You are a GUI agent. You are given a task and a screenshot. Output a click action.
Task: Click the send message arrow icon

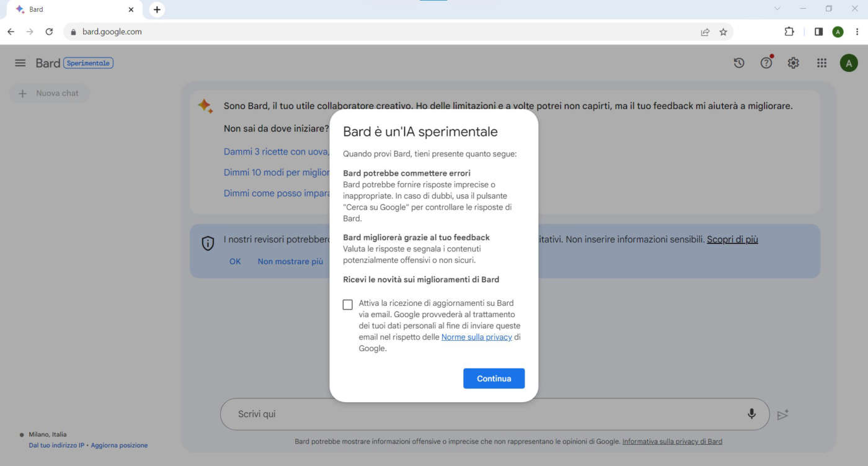coord(783,414)
